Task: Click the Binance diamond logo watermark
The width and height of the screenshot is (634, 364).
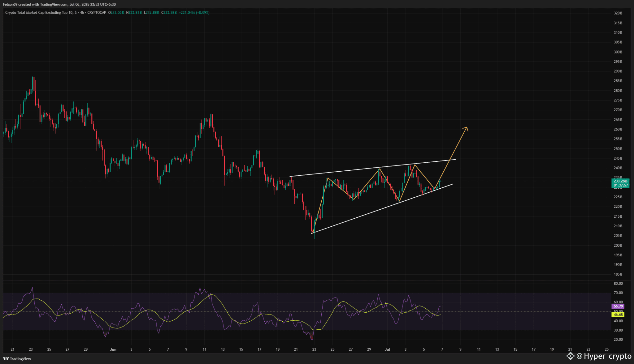Action: point(570,356)
